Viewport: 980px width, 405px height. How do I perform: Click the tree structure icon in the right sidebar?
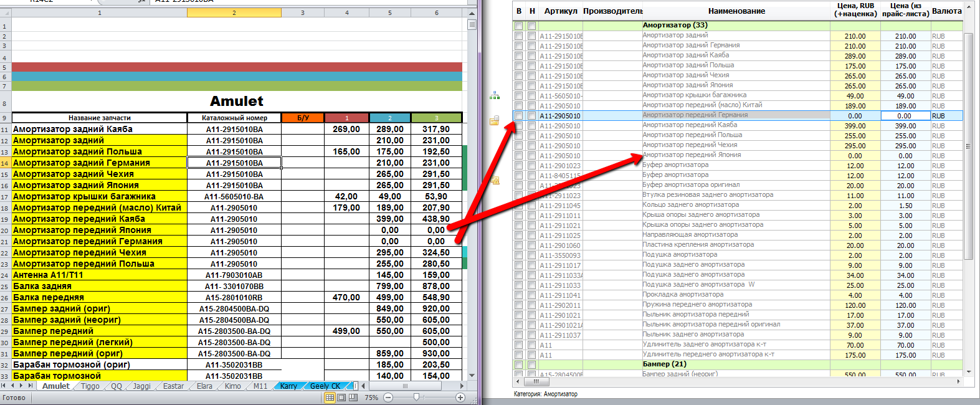point(494,95)
